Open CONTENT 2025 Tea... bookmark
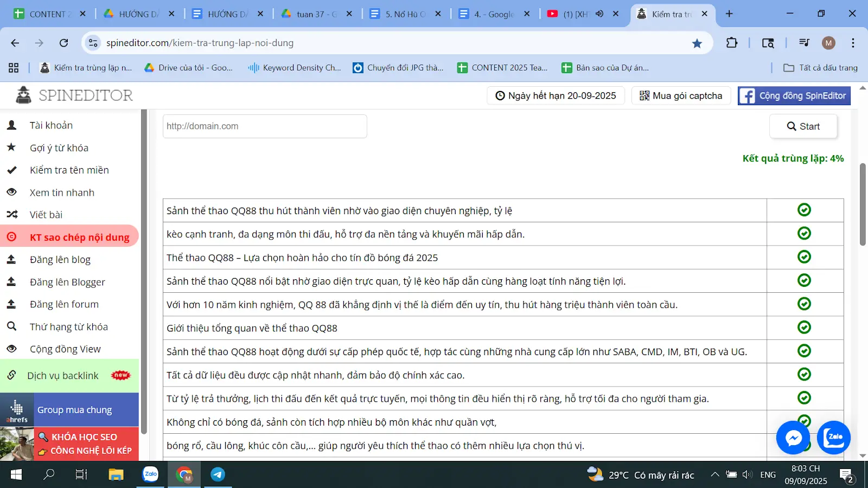This screenshot has height=488, width=868. [502, 68]
